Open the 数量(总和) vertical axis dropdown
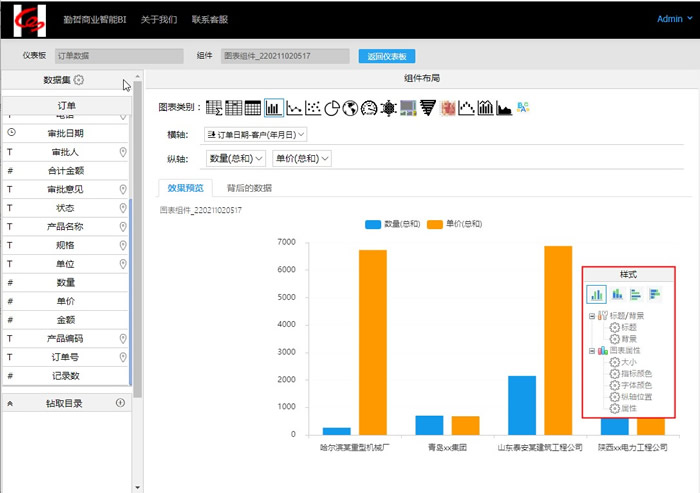This screenshot has height=493, width=700. pyautogui.click(x=236, y=158)
